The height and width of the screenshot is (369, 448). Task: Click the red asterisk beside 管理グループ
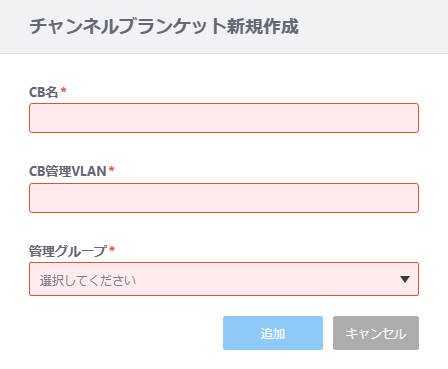pyautogui.click(x=112, y=249)
